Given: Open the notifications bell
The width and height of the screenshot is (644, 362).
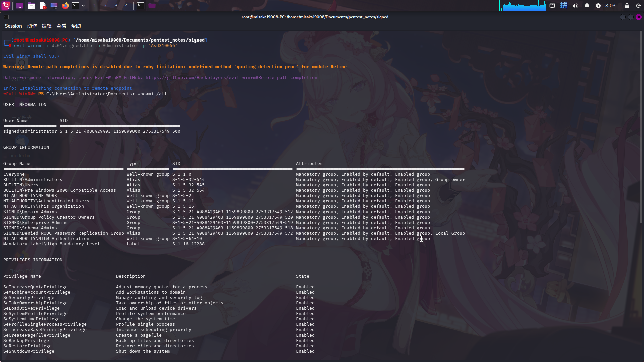Looking at the screenshot, I should coord(587,6).
